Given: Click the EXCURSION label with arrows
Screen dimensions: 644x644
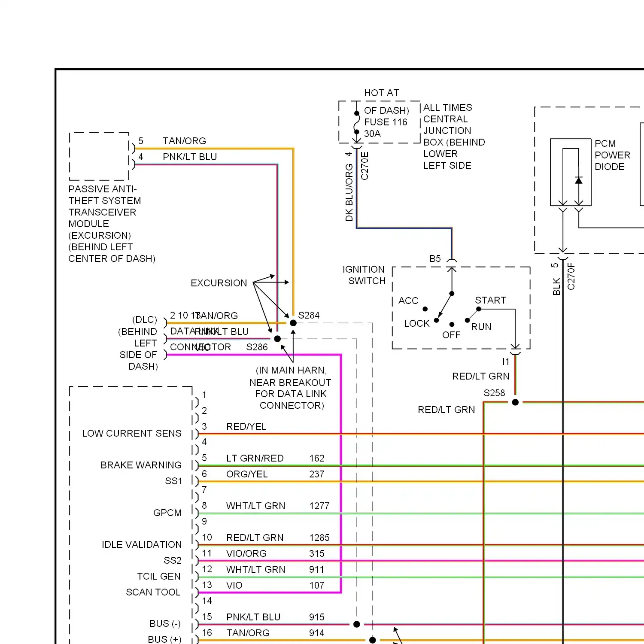Looking at the screenshot, I should click(219, 283).
